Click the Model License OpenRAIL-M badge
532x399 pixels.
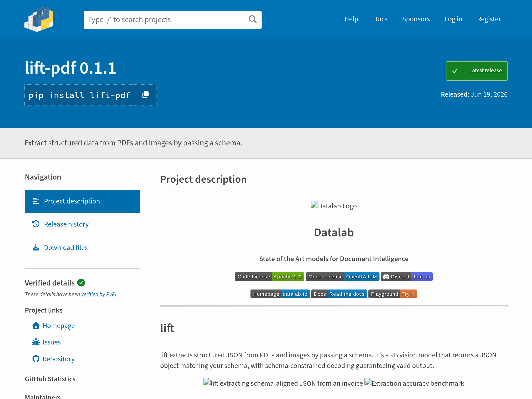(x=342, y=277)
